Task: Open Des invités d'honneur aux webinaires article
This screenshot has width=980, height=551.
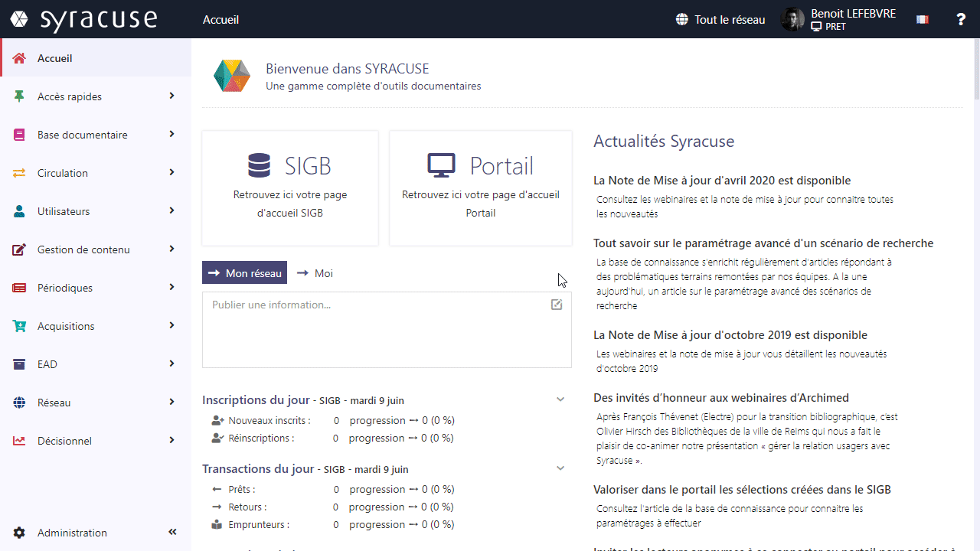Action: point(721,398)
